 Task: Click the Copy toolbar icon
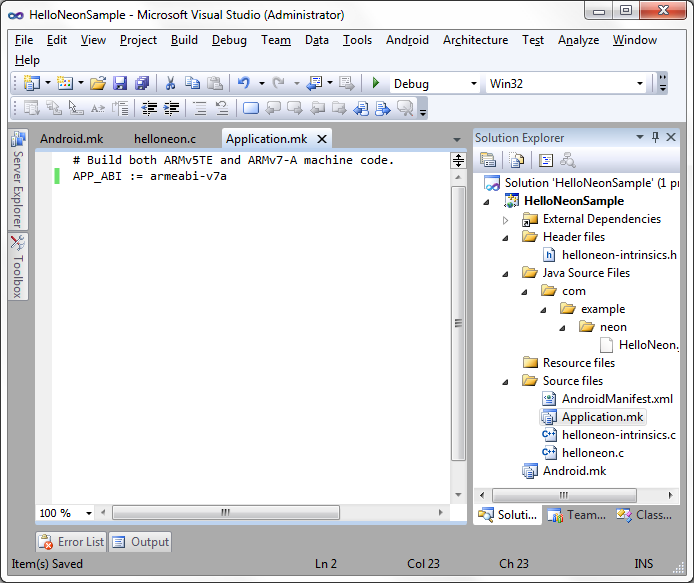click(193, 83)
